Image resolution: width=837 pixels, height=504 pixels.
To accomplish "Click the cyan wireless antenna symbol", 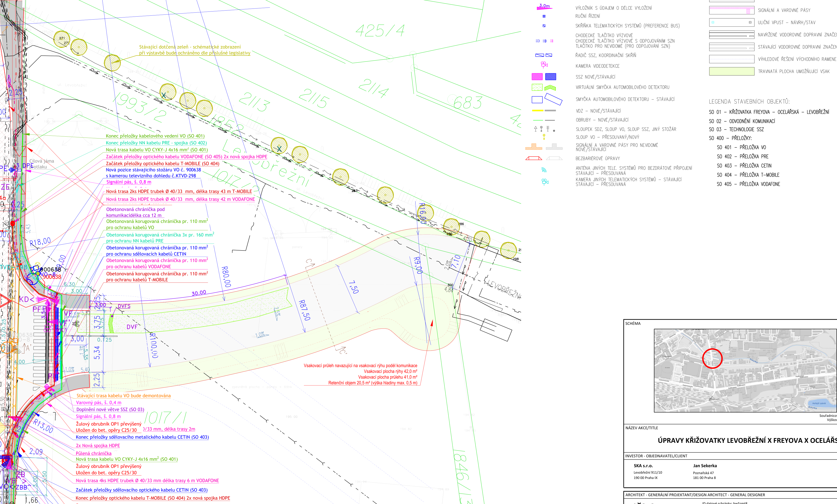I will point(544,170).
